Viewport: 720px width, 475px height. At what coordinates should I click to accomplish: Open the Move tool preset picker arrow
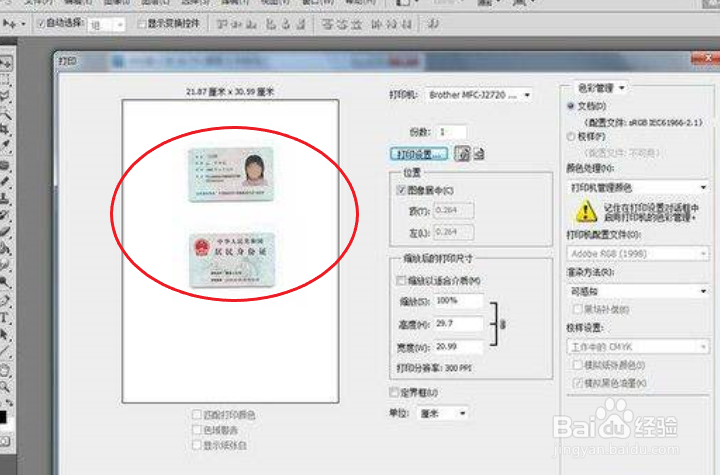[23, 24]
